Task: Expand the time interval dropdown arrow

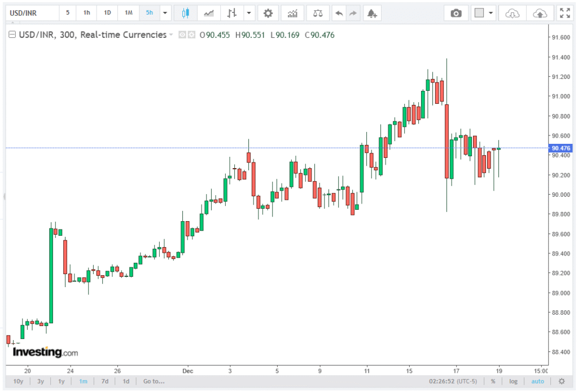Action: pyautogui.click(x=165, y=12)
